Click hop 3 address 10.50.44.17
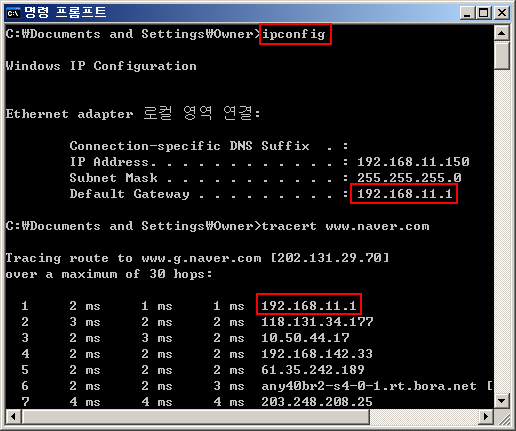This screenshot has height=431, width=516. [305, 338]
